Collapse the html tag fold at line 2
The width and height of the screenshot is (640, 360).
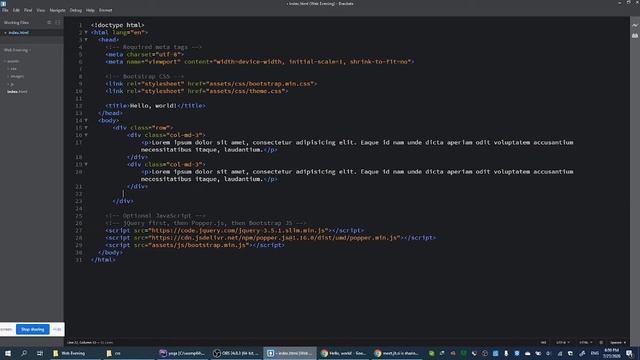86,32
